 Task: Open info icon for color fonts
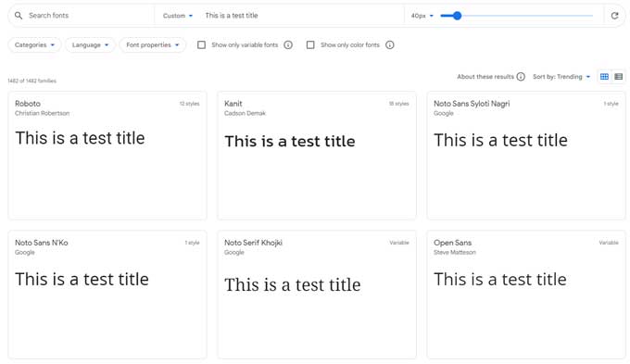390,45
